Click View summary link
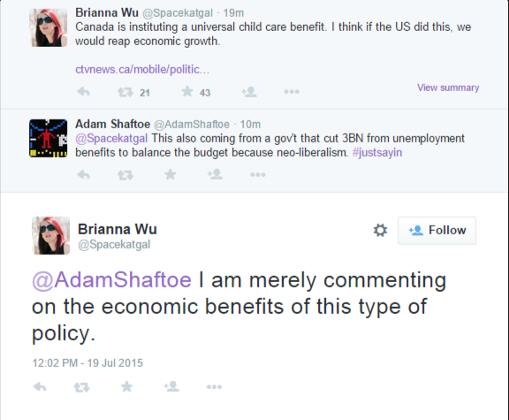This screenshot has height=420, width=509. [x=448, y=88]
